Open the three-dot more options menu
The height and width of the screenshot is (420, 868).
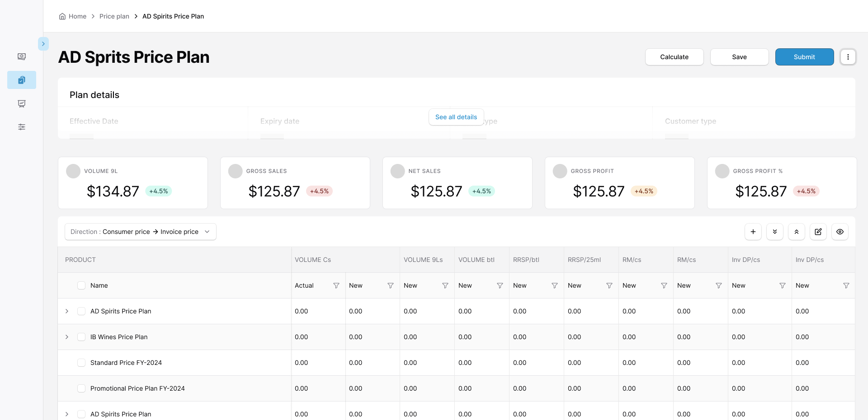(848, 57)
